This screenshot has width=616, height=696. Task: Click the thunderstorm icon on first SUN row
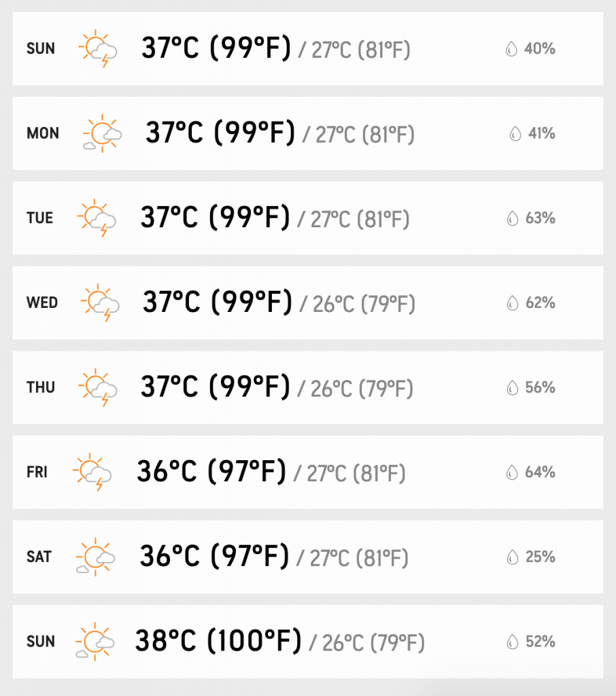98,48
